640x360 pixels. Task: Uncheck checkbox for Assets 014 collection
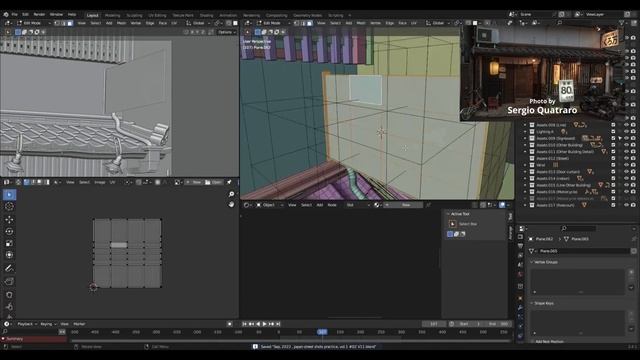[x=613, y=178]
